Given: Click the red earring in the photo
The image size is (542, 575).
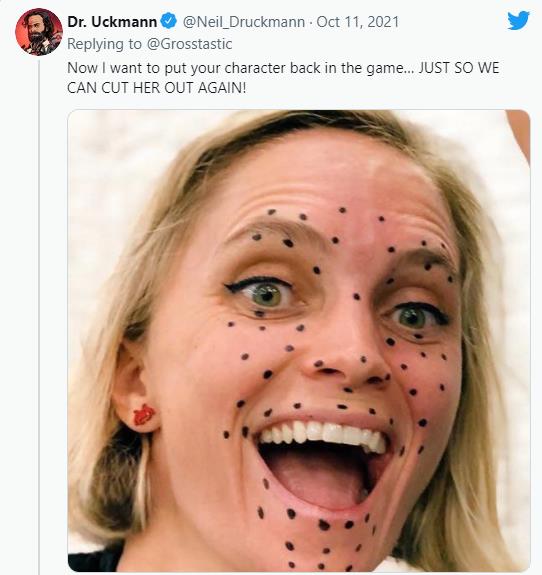Looking at the screenshot, I should coord(144,415).
